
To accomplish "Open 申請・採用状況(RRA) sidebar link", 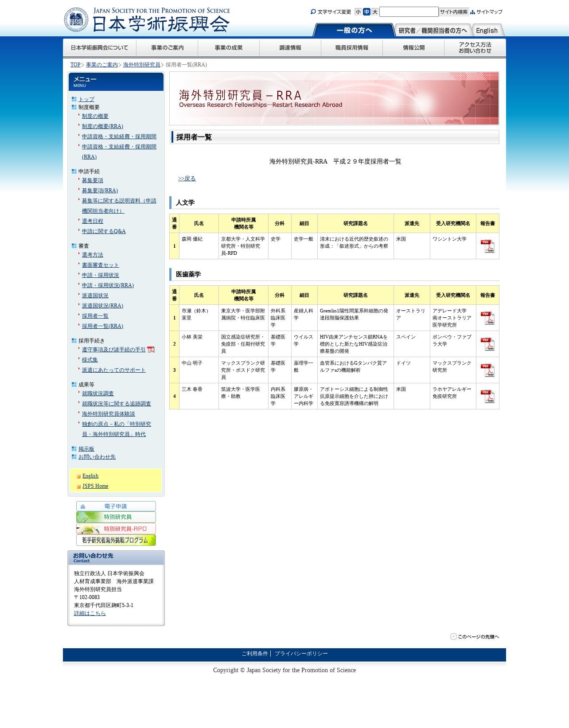I will (108, 285).
